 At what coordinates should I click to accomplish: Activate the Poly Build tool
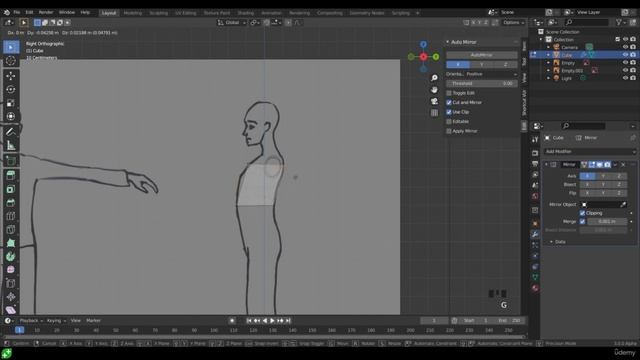(11, 243)
